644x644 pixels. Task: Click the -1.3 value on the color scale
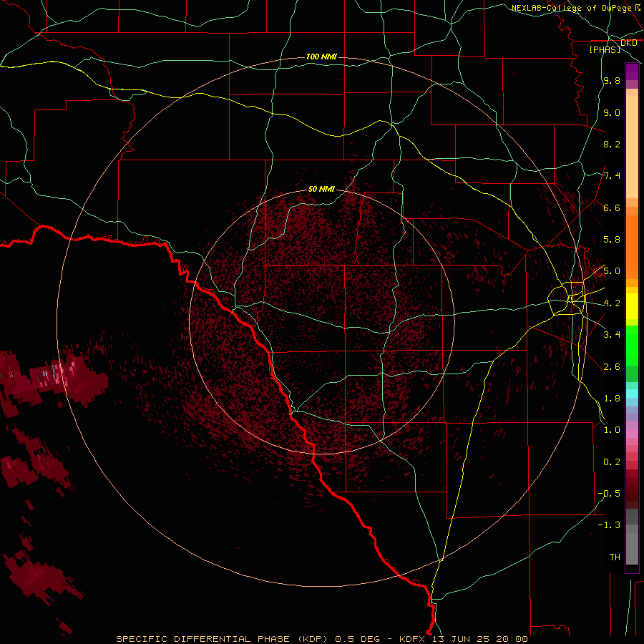[609, 525]
